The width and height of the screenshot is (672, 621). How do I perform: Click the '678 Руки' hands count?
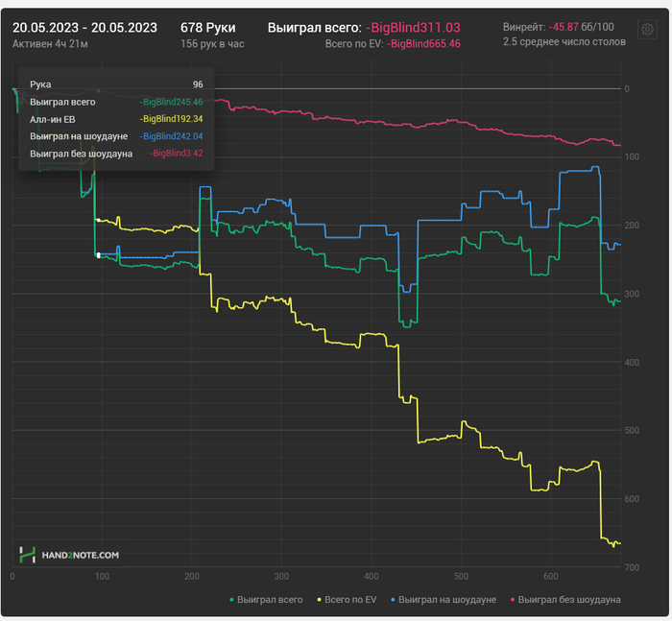coord(207,28)
